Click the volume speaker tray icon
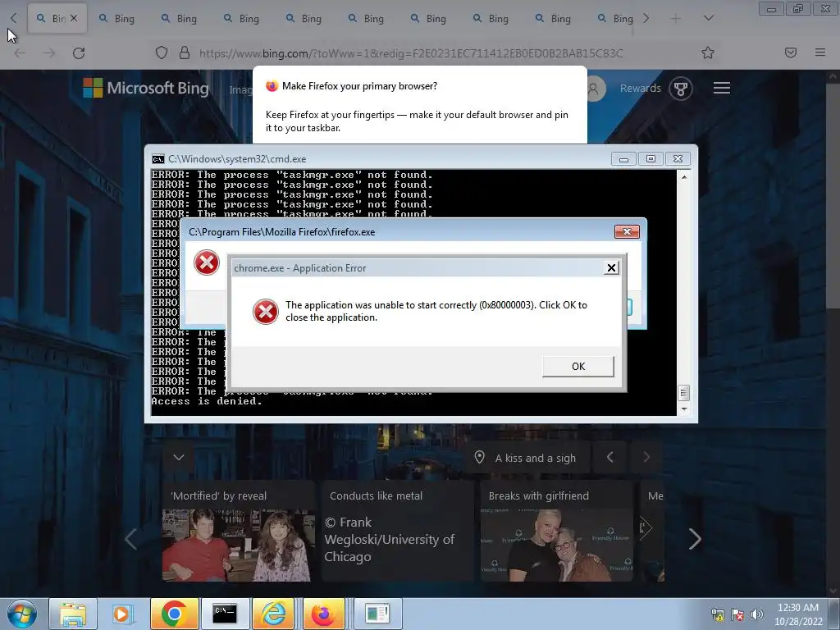840x630 pixels. [x=756, y=614]
